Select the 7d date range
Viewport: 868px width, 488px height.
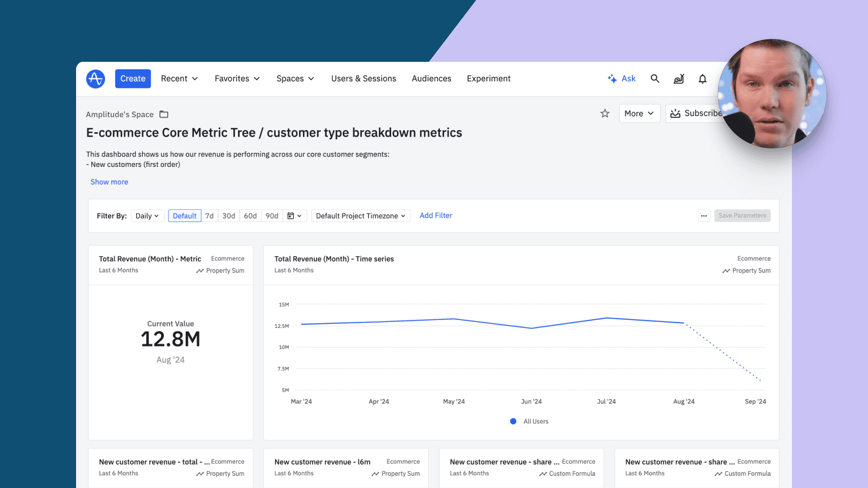(209, 216)
